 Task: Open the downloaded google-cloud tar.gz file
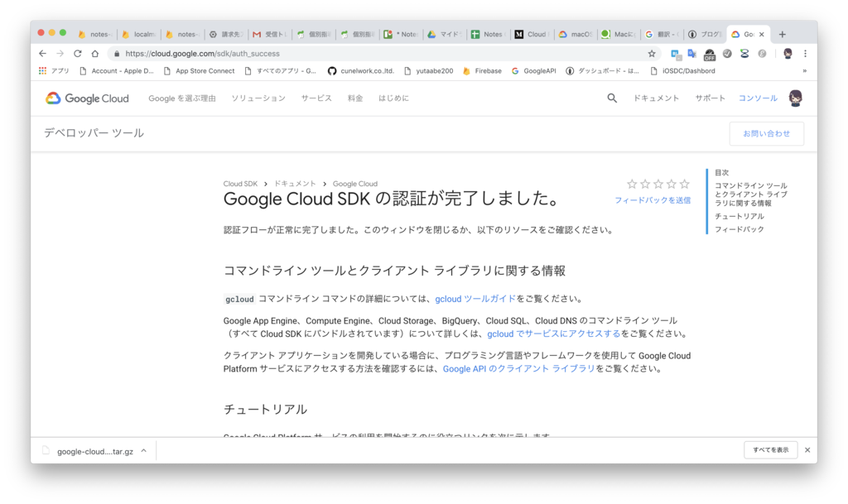click(x=88, y=451)
